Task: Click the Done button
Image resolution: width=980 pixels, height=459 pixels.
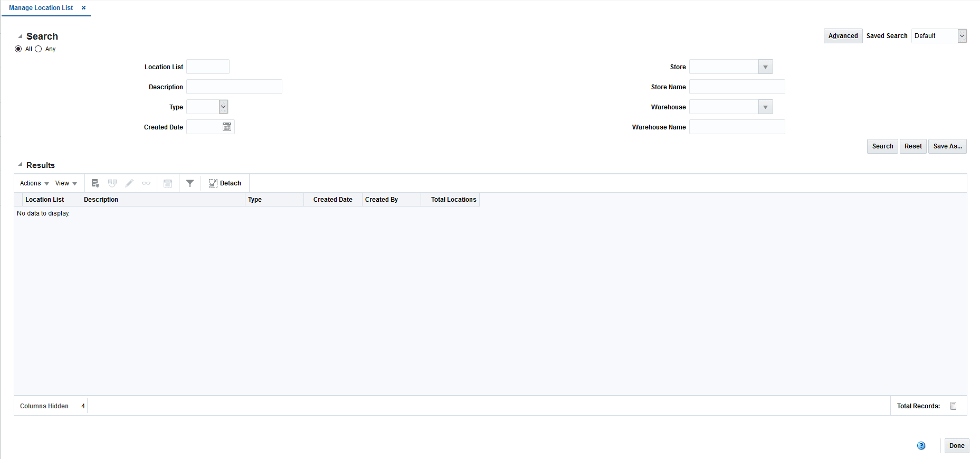Action: 957,446
